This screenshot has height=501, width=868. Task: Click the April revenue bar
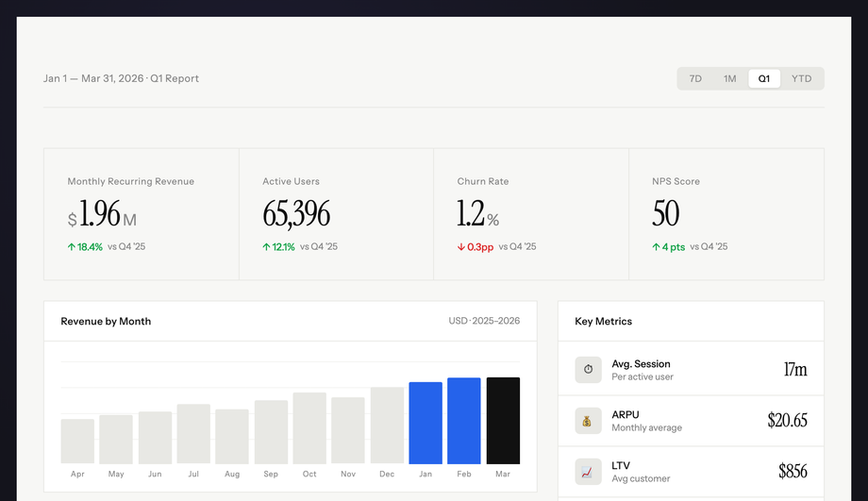click(77, 442)
